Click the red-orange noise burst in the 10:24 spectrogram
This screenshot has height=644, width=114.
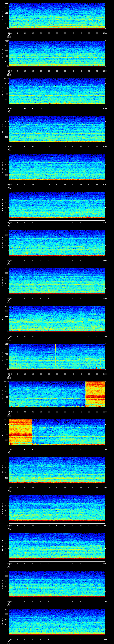[95, 394]
